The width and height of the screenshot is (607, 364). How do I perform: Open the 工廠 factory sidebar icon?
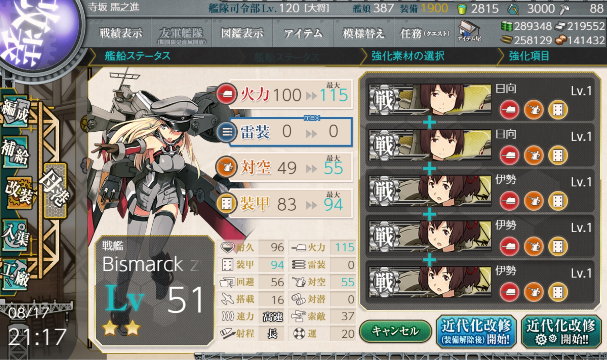[16, 275]
